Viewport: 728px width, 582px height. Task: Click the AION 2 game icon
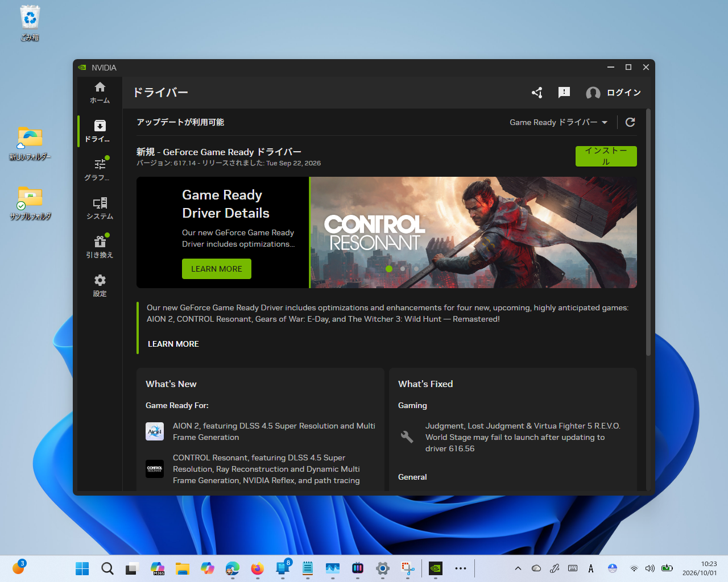pos(155,431)
